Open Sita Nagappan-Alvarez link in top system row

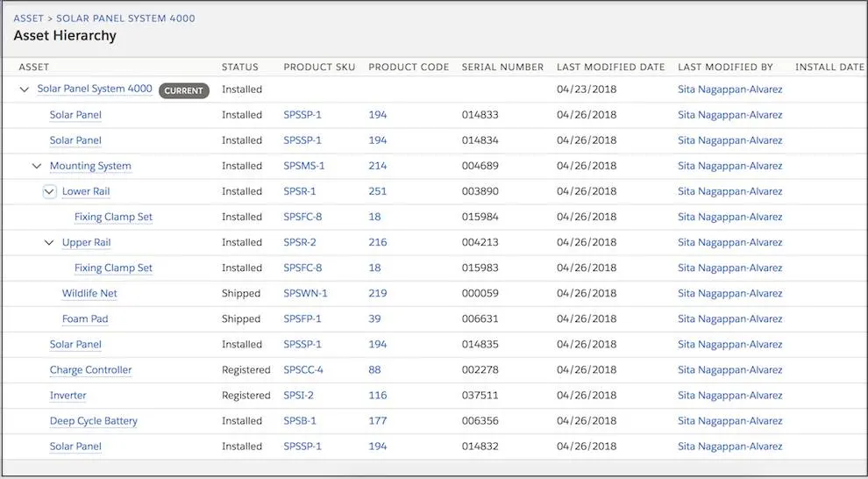click(730, 89)
